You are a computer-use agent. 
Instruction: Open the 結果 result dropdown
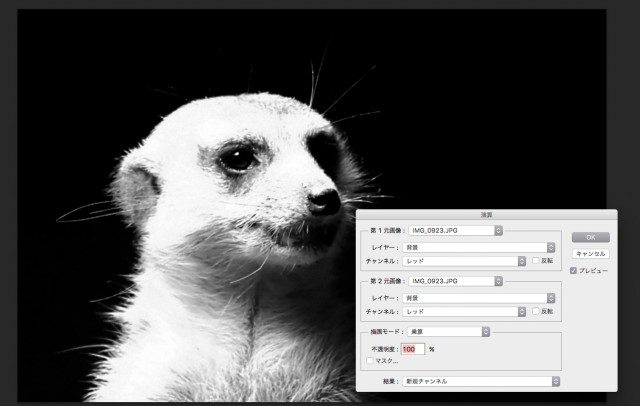(481, 381)
